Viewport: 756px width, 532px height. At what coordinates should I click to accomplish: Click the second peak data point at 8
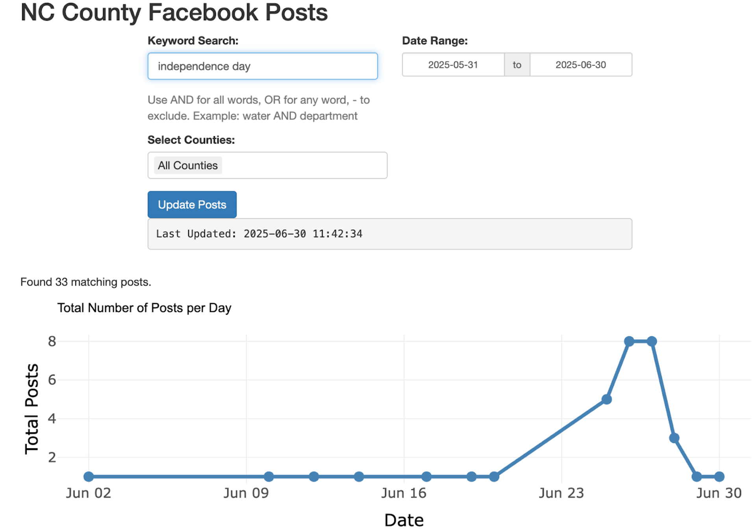pyautogui.click(x=652, y=341)
